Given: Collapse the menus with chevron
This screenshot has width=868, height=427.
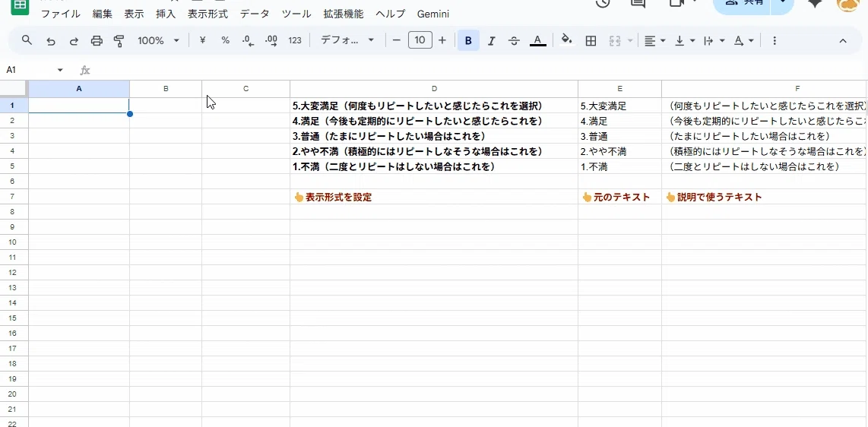Looking at the screenshot, I should click(x=843, y=40).
